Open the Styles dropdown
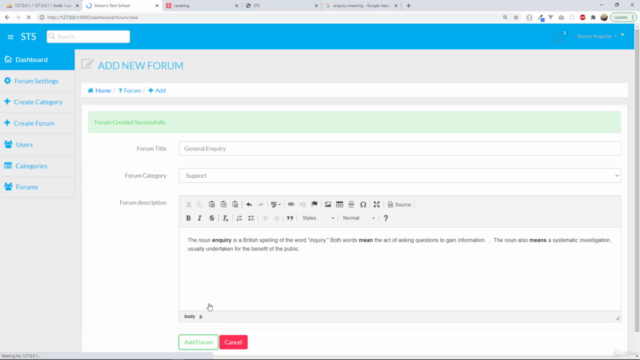The height and width of the screenshot is (360, 640). point(318,218)
